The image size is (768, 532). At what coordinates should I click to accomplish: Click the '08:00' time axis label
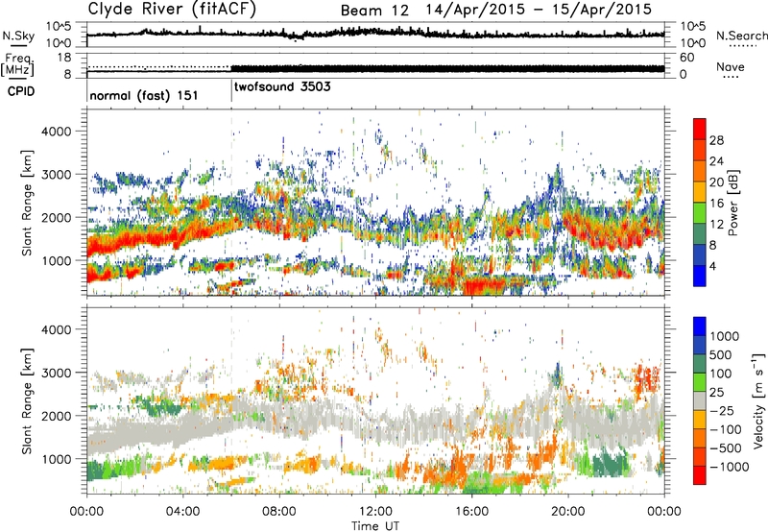pos(279,512)
